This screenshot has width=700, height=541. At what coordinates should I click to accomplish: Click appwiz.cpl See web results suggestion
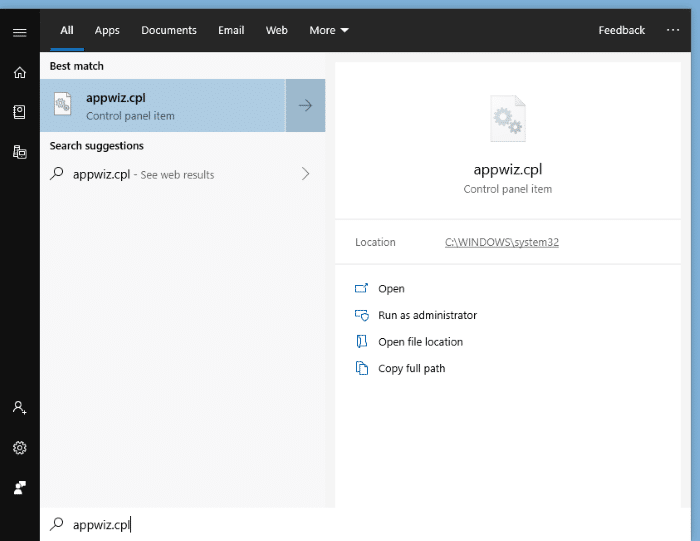coord(183,174)
